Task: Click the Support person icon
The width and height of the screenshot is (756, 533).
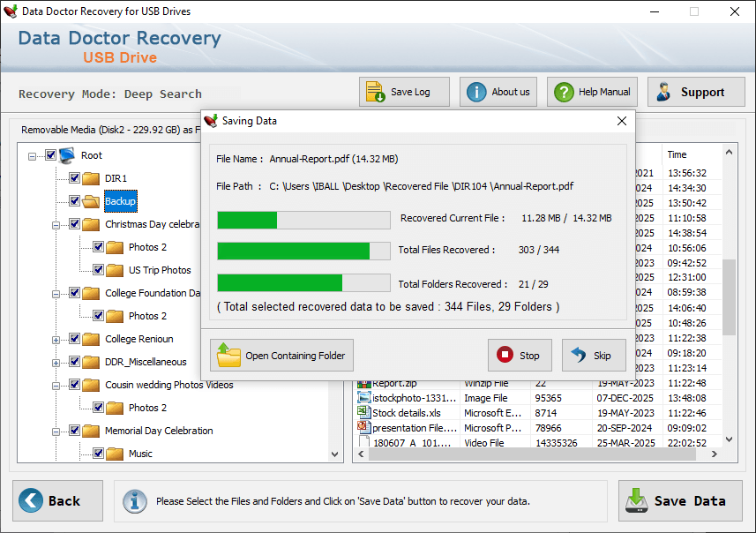Action: pyautogui.click(x=664, y=92)
